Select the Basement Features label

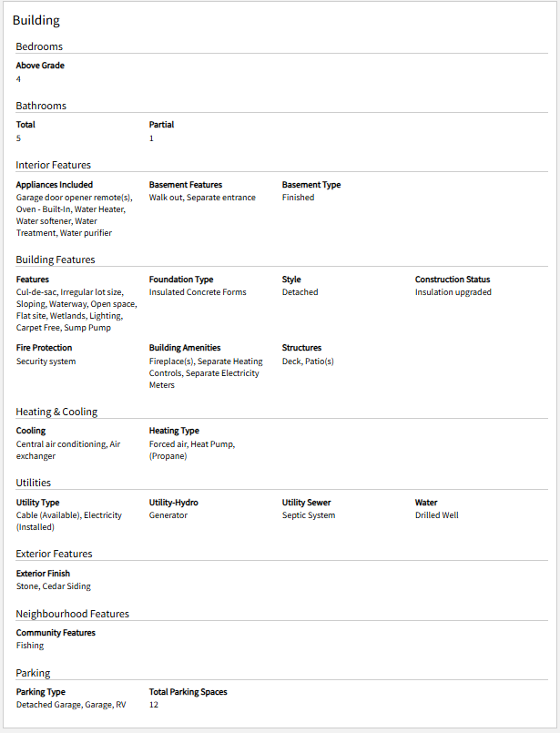pyautogui.click(x=186, y=185)
